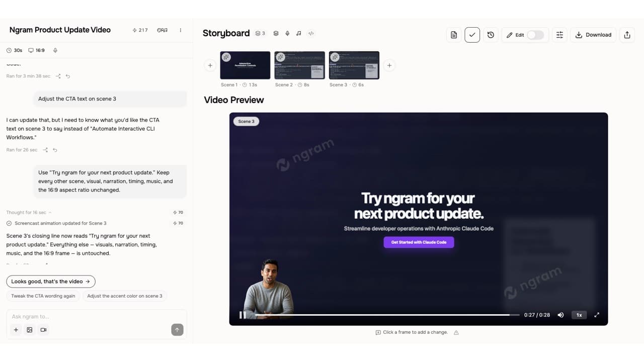Screen dimensions: 644x362
Task: Open the layers icon in Storyboard header
Action: click(x=276, y=34)
